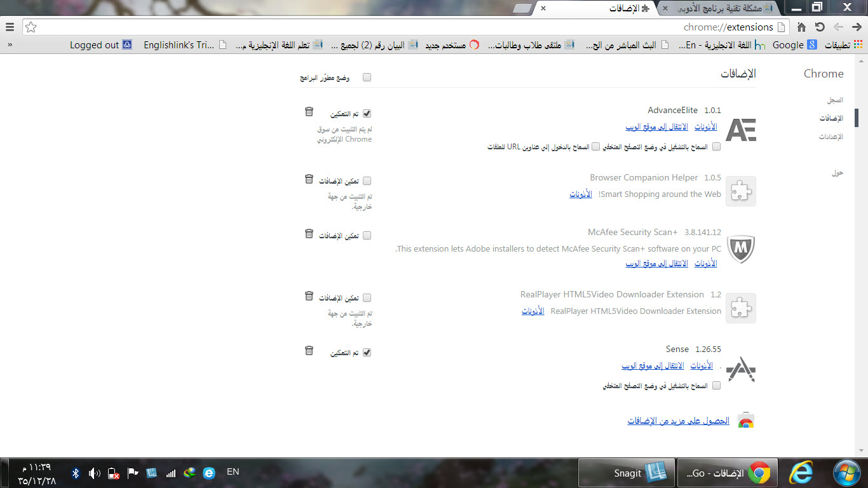The image size is (868, 488).
Task: Open the Englishlink's Tri... bookmark
Action: tap(185, 45)
